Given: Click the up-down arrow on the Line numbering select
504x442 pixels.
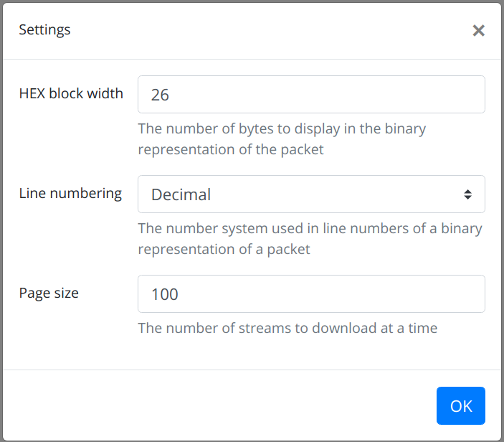Looking at the screenshot, I should (x=467, y=194).
